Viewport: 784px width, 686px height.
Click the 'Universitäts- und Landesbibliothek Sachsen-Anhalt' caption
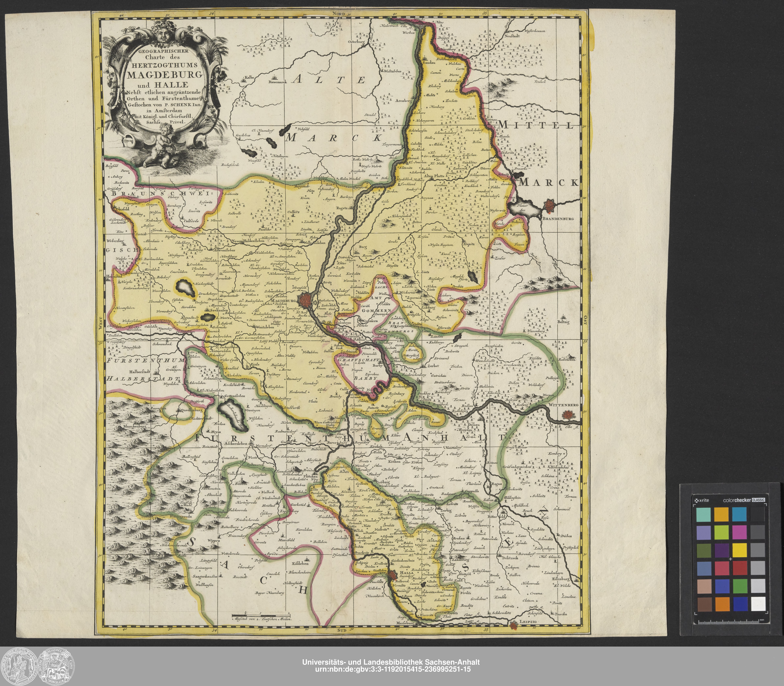point(391,662)
